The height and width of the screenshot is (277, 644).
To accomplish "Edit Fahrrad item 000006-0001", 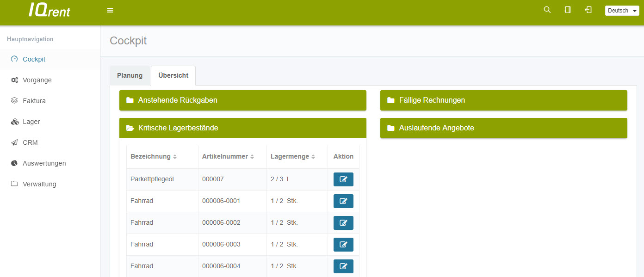I will [x=343, y=201].
